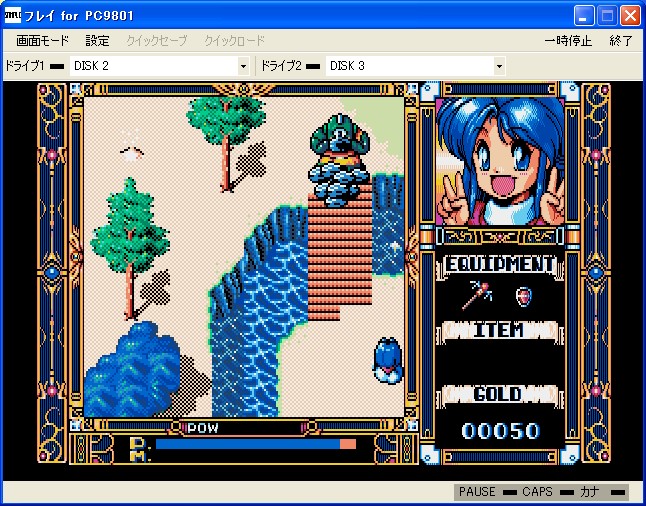Click the blue bush at bottom left
The height and width of the screenshot is (506, 646).
click(132, 370)
